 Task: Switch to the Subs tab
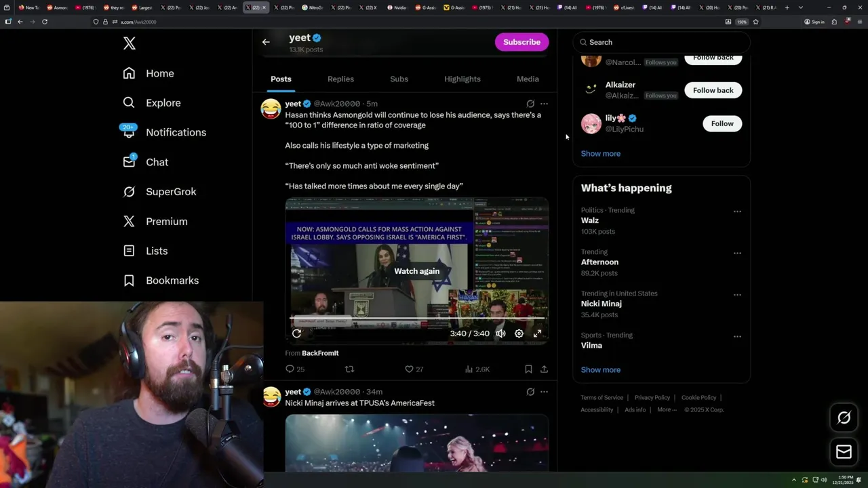399,79
